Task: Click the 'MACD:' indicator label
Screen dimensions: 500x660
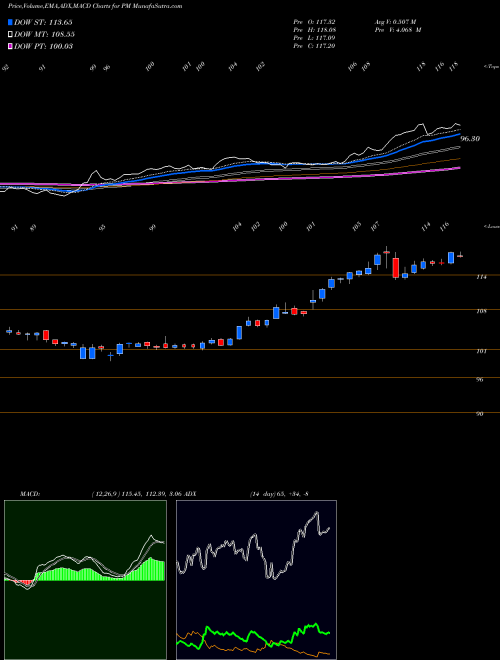Action: (29, 493)
